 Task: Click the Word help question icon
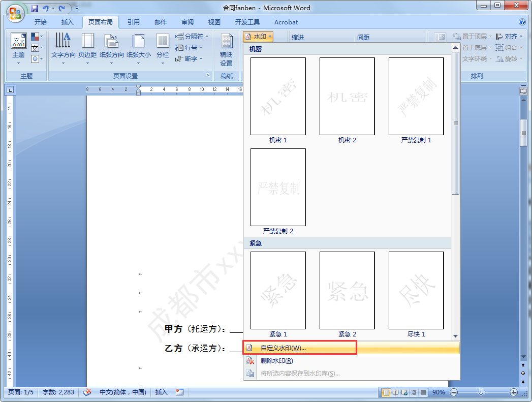pyautogui.click(x=522, y=22)
